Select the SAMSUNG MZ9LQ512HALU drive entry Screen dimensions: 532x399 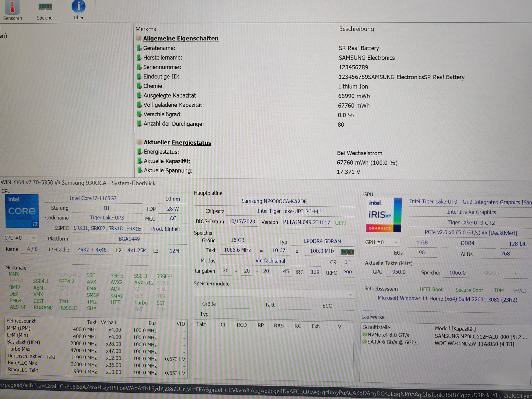tap(481, 337)
